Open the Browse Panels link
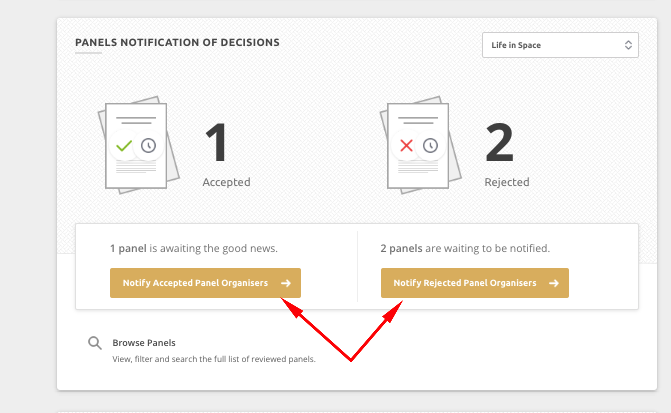Viewport: 671px width, 413px height. (x=144, y=343)
